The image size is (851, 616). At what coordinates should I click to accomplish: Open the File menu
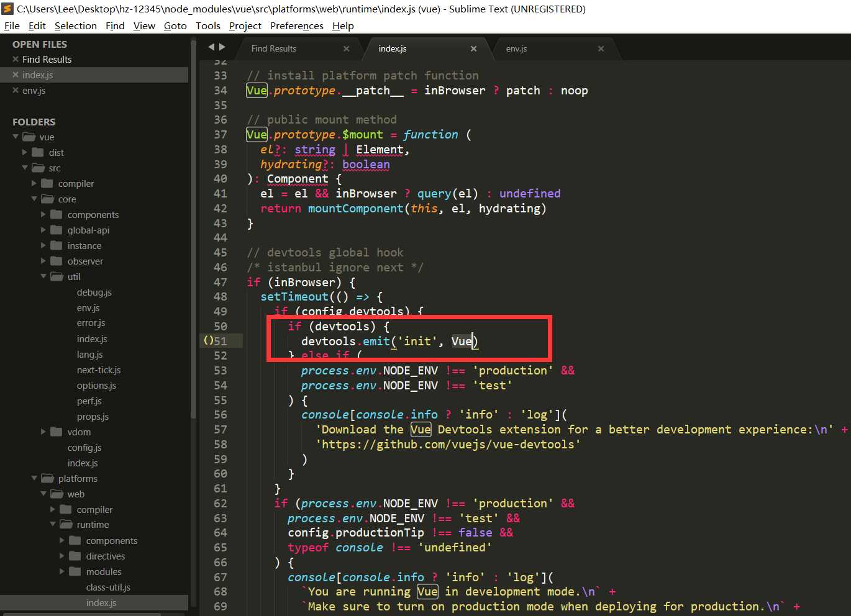12,25
